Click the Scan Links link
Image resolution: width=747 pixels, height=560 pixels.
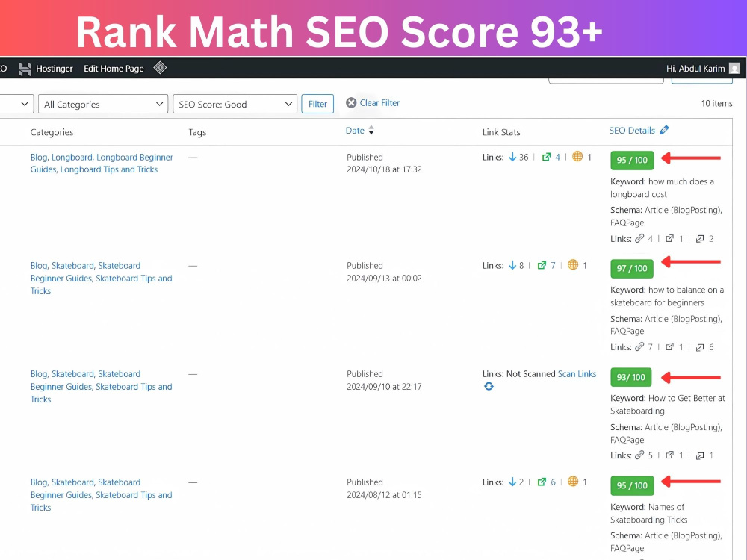pos(577,374)
